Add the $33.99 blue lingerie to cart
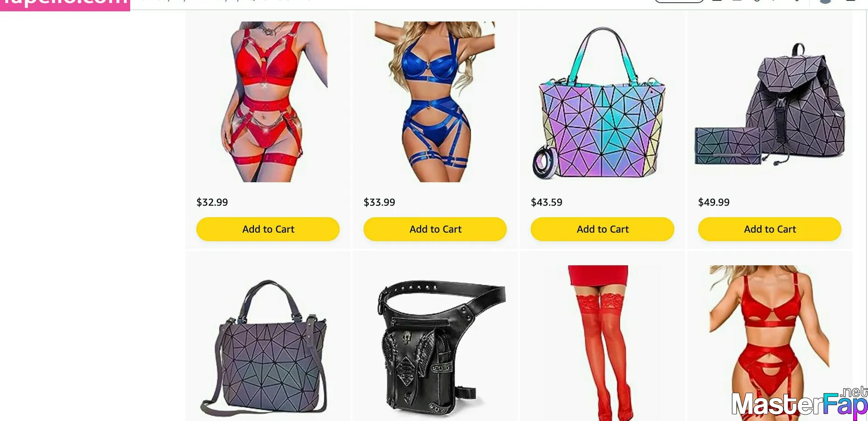Screen dimensions: 868x421 click(x=435, y=229)
